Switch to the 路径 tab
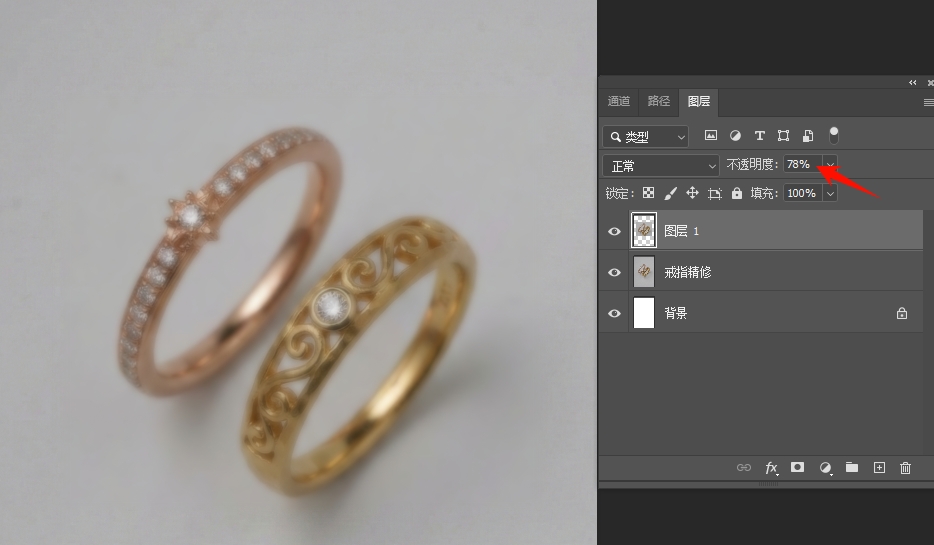Screen dimensions: 934x545 click(659, 101)
